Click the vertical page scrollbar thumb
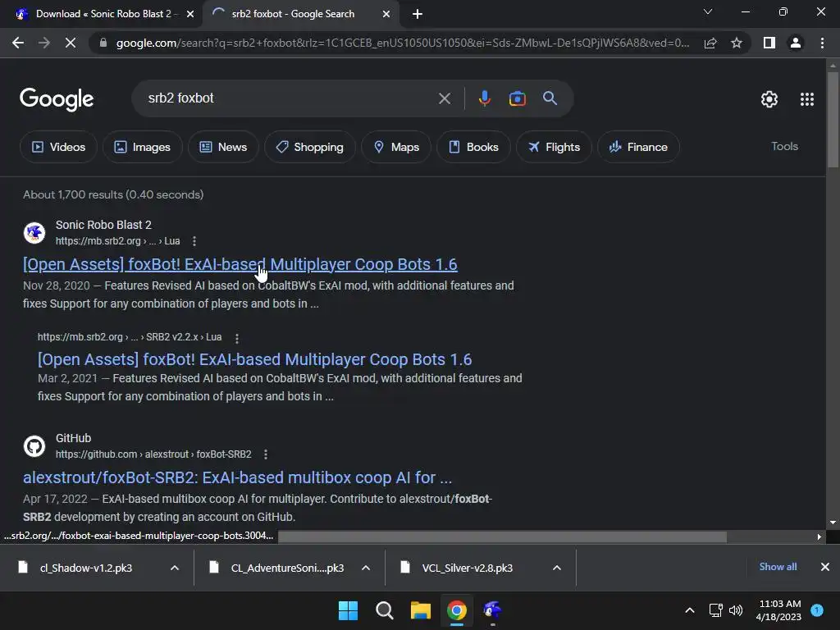This screenshot has height=630, width=840. coord(833,120)
